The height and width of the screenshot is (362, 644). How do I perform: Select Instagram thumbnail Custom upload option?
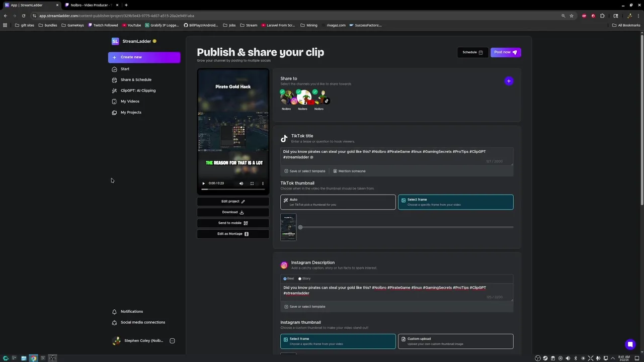click(x=456, y=341)
